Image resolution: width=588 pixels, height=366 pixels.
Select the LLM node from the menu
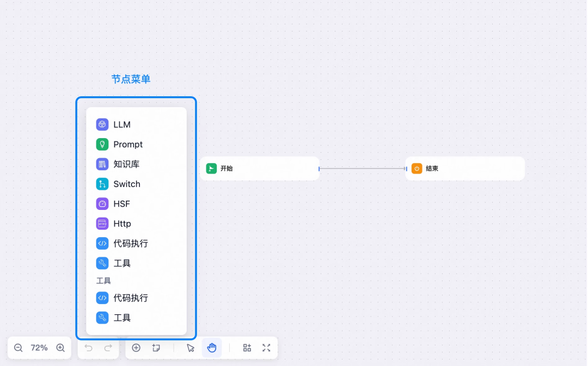click(x=136, y=125)
